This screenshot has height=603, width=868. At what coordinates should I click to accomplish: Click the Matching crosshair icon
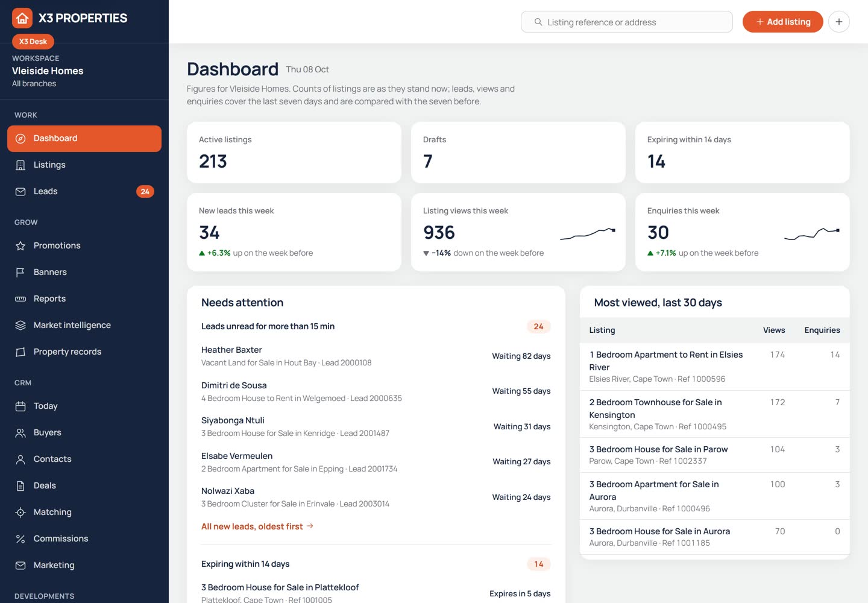(x=20, y=513)
